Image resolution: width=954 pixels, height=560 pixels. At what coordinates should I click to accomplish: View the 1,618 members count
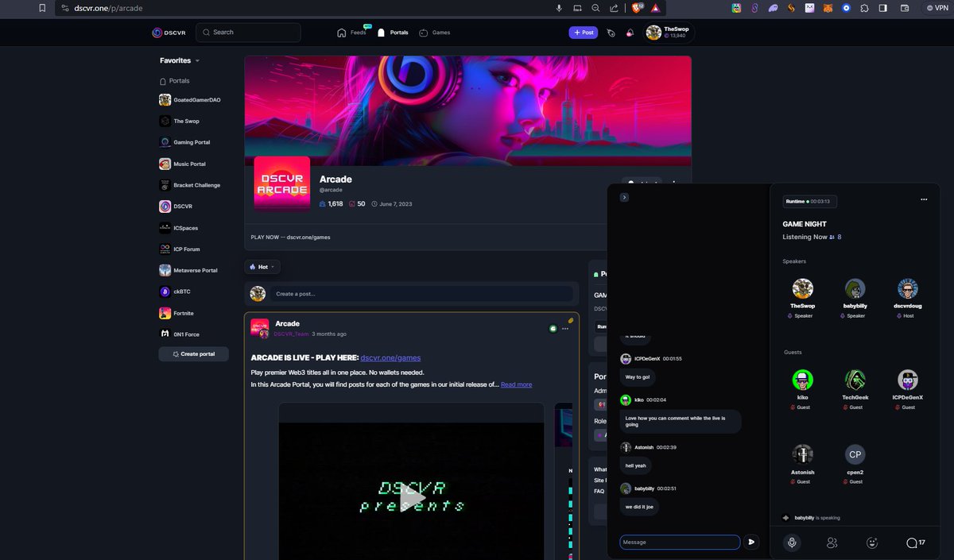pyautogui.click(x=331, y=204)
